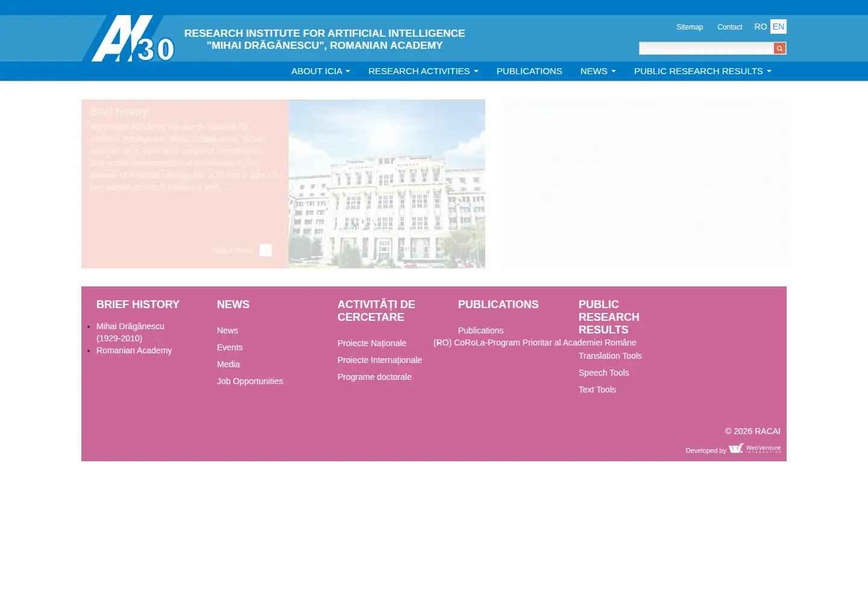The image size is (868, 603).
Task: Switch the site language to EN
Action: coord(778,27)
